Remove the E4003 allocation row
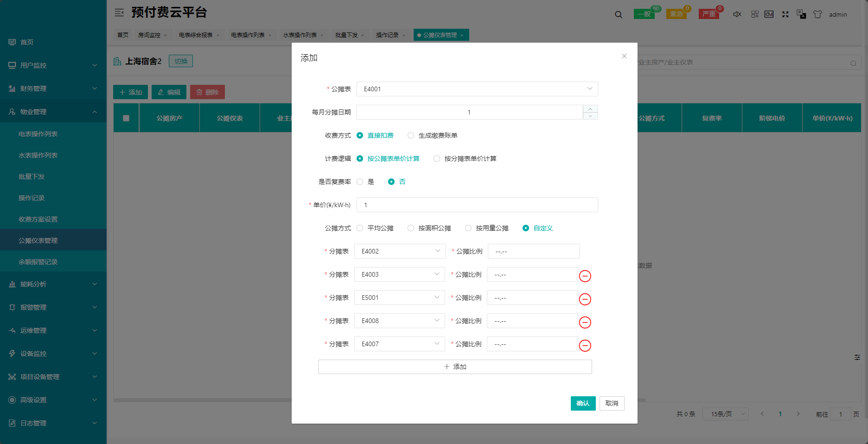Image resolution: width=868 pixels, height=444 pixels. [585, 276]
